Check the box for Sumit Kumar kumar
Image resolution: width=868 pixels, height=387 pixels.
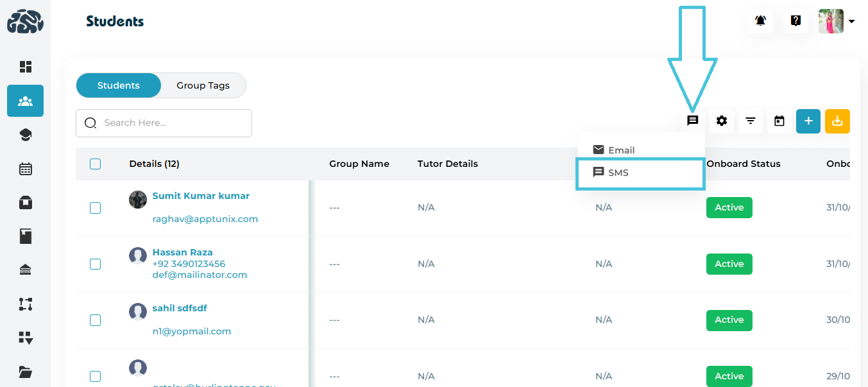point(96,207)
